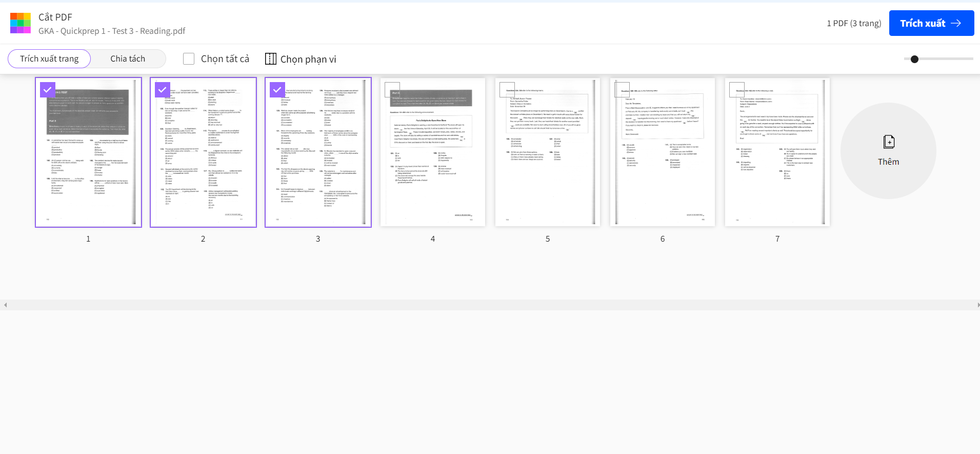
Task: Click the 1 PDF (3 trang) label
Action: pyautogui.click(x=854, y=23)
